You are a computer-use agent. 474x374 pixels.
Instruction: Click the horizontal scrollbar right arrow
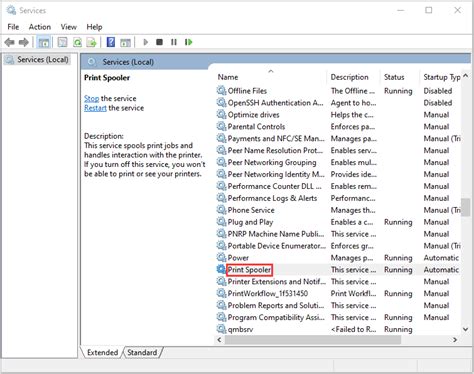point(455,340)
